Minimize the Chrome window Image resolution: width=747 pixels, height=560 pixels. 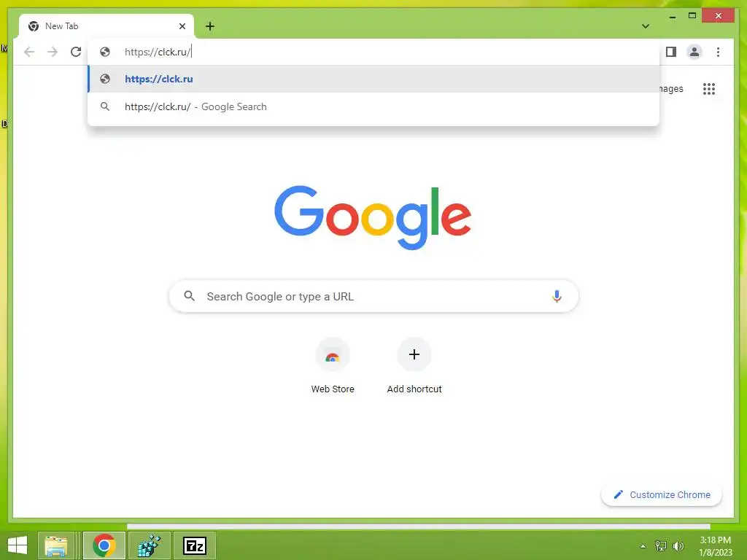pyautogui.click(x=672, y=16)
